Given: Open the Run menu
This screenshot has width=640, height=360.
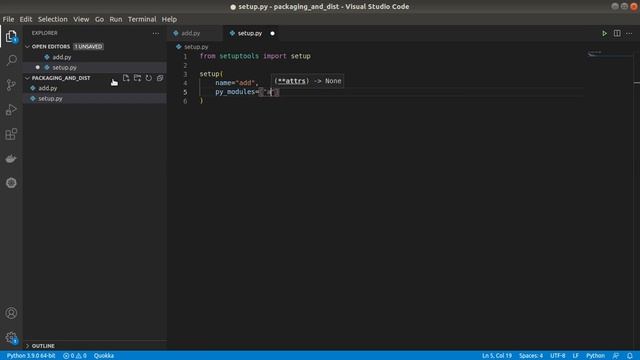Looking at the screenshot, I should 116,19.
